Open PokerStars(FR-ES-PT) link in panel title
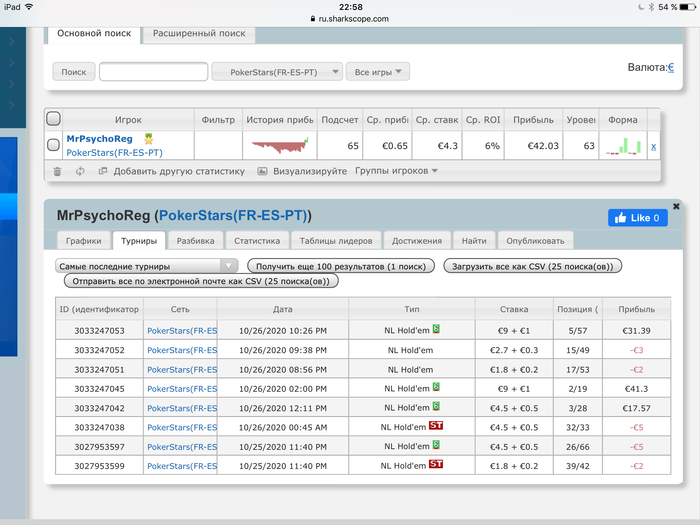700x525 pixels. (x=233, y=216)
